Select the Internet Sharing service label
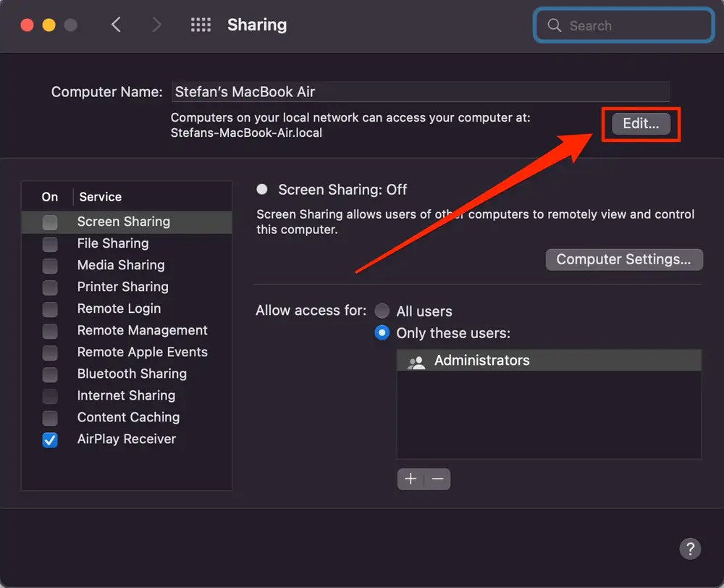 click(126, 395)
